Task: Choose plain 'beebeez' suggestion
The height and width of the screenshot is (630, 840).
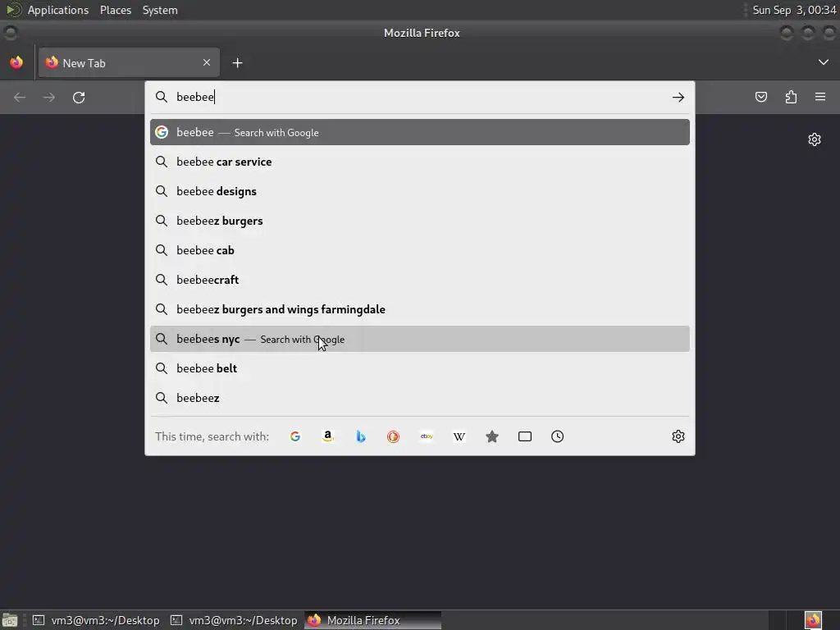Action: [420, 398]
